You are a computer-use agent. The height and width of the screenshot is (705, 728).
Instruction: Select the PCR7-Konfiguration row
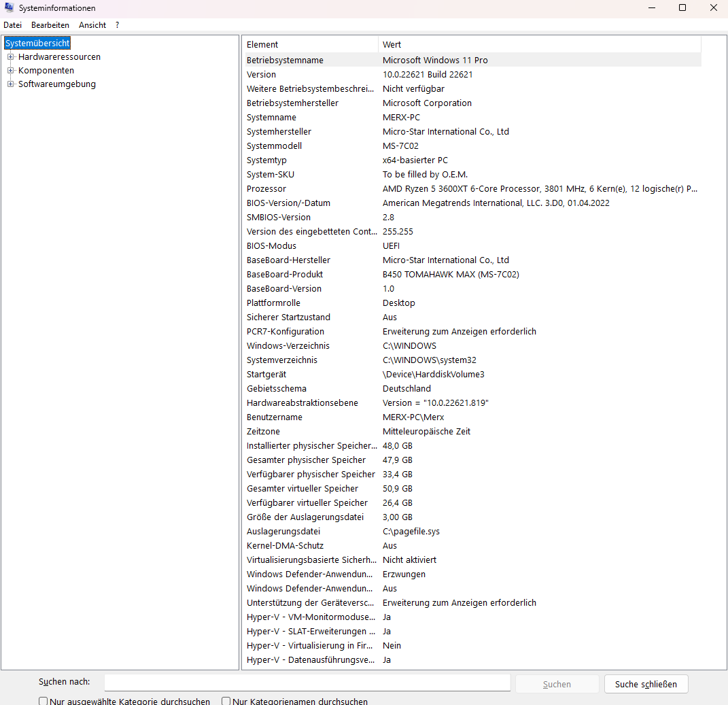(x=472, y=332)
